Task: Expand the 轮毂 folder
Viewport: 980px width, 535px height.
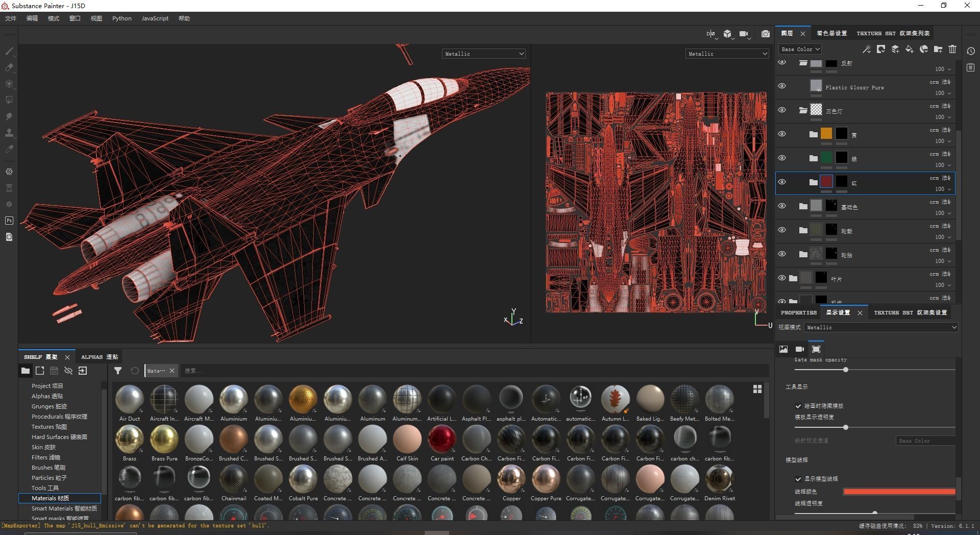Action: click(x=803, y=230)
